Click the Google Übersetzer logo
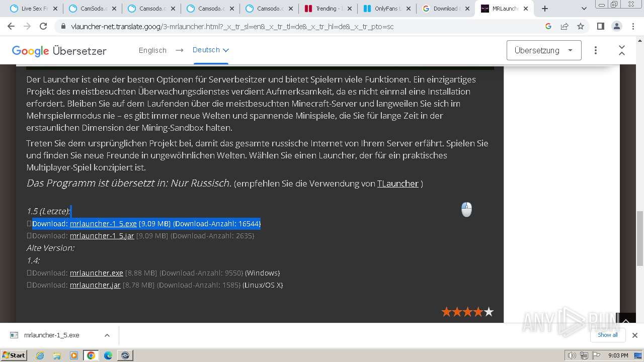 (x=59, y=51)
